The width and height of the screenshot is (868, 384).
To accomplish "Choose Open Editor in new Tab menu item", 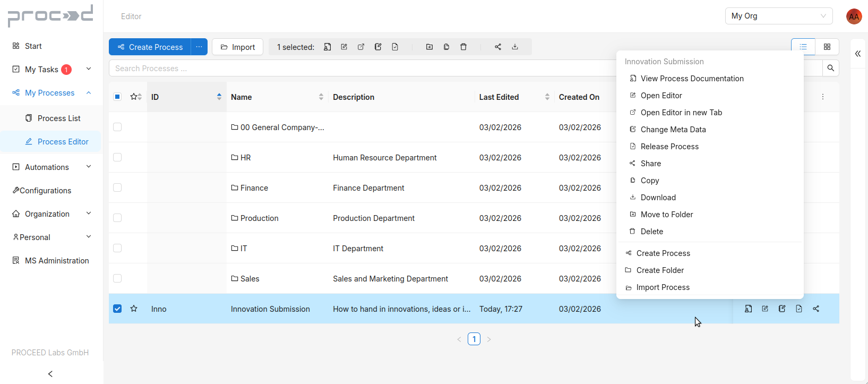I will 710,113.
